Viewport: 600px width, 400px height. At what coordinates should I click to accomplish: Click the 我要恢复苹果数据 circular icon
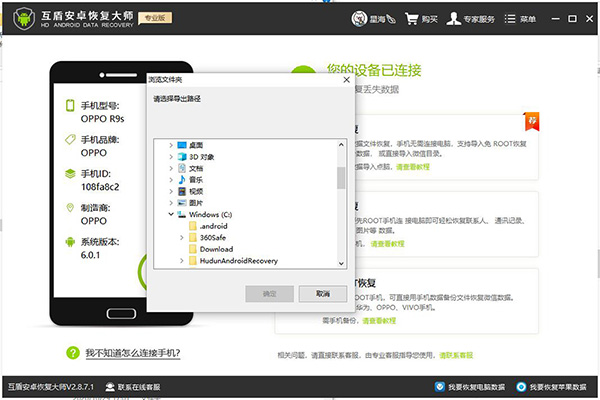click(x=521, y=387)
